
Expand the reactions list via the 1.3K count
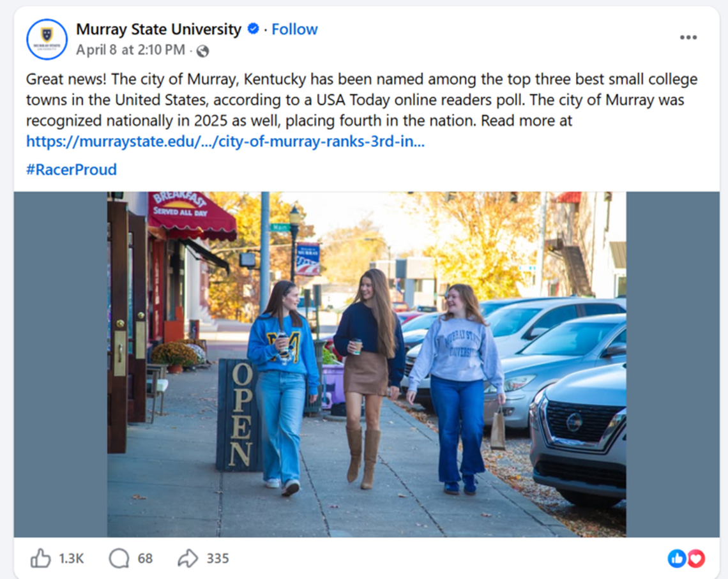click(72, 558)
